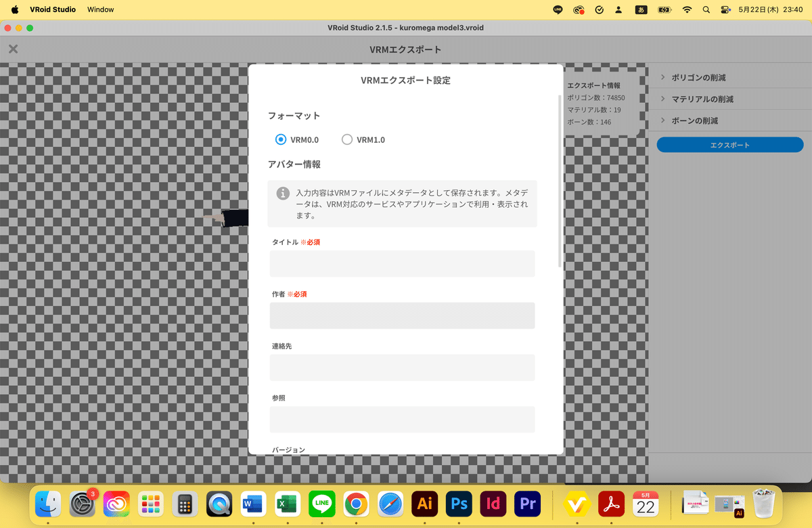Launch Adobe Premiere Pro from the Dock

pos(527,504)
